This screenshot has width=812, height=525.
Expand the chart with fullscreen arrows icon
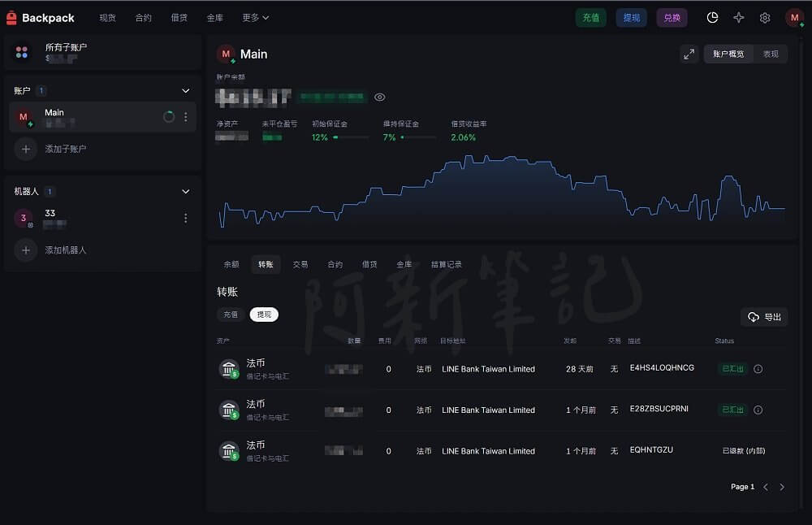(689, 54)
